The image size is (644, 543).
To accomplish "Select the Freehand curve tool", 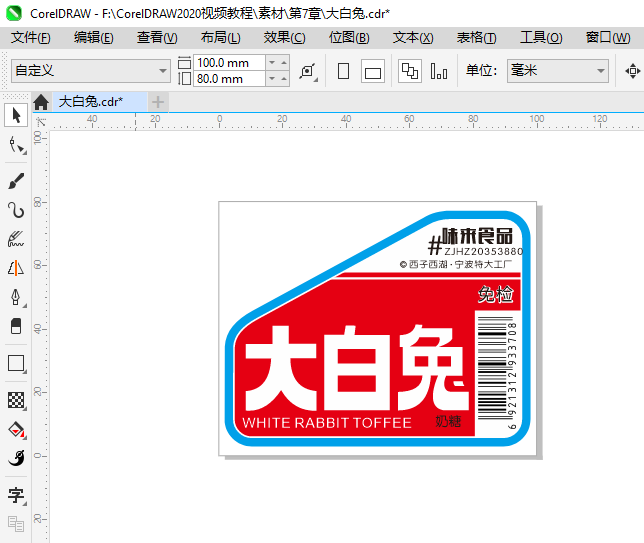I will (x=16, y=210).
